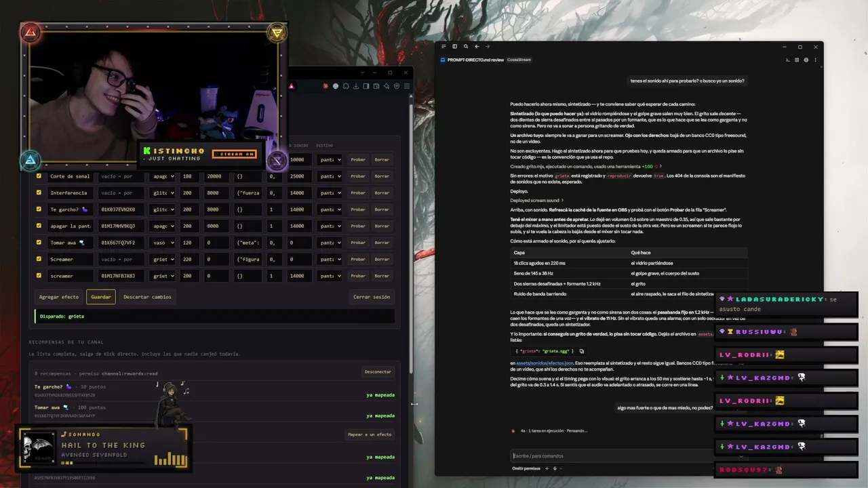Viewport: 868px width, 488px height.
Task: Click the Guardar button
Action: (101, 297)
